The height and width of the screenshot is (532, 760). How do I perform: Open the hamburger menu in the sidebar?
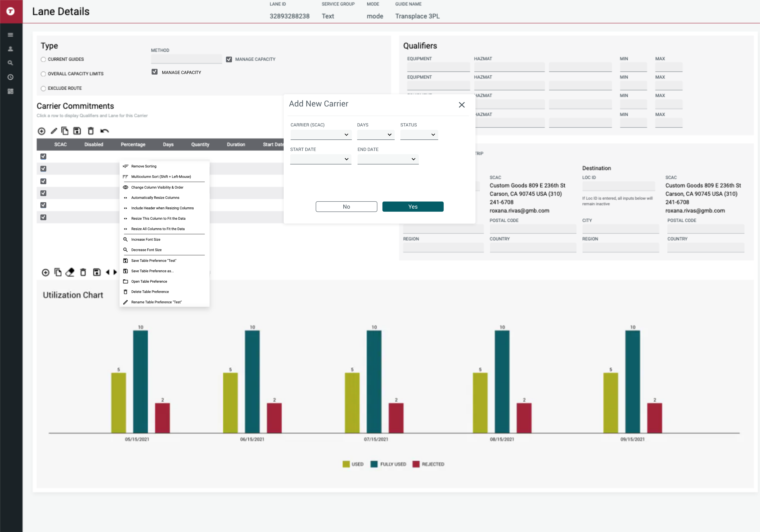11,35
